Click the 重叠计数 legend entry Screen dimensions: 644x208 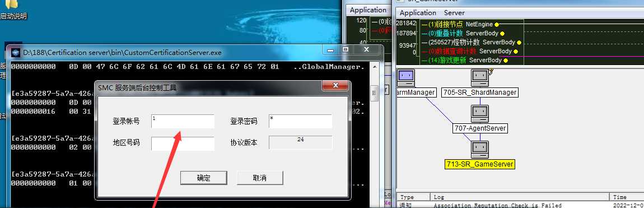[463, 34]
